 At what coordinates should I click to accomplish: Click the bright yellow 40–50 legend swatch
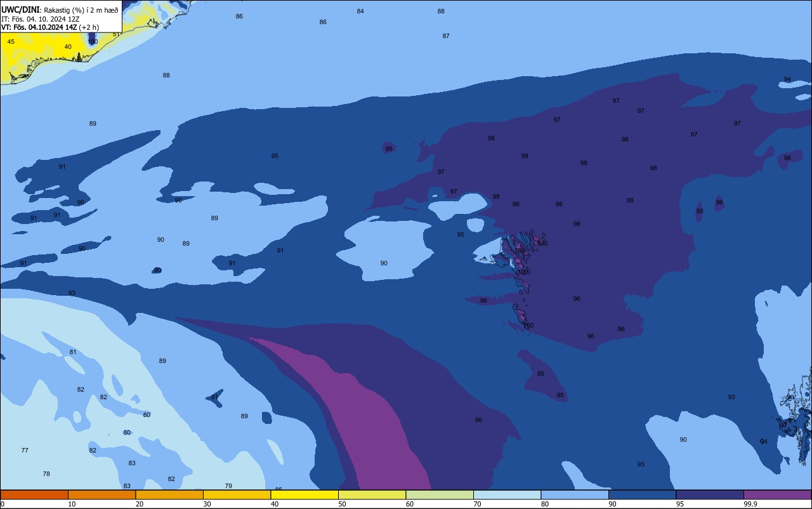pos(304,494)
